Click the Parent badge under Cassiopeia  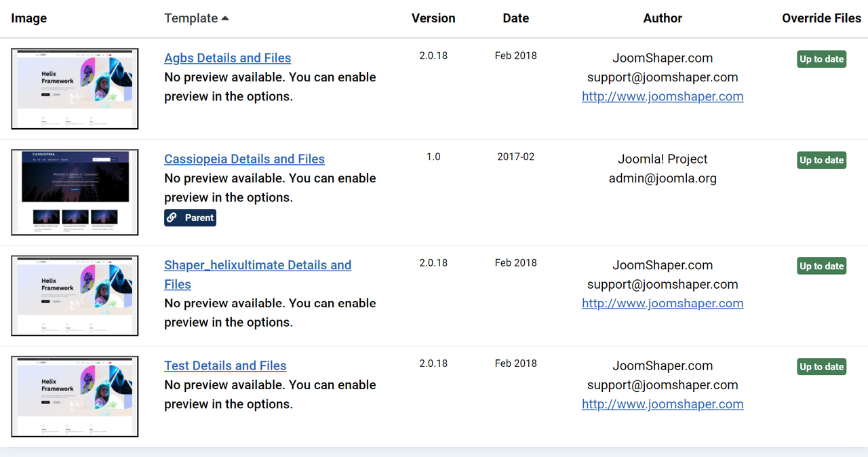pos(191,218)
